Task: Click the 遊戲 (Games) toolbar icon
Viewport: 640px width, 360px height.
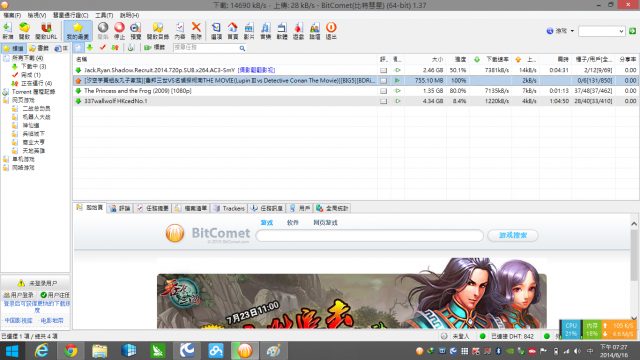Action: 298,31
